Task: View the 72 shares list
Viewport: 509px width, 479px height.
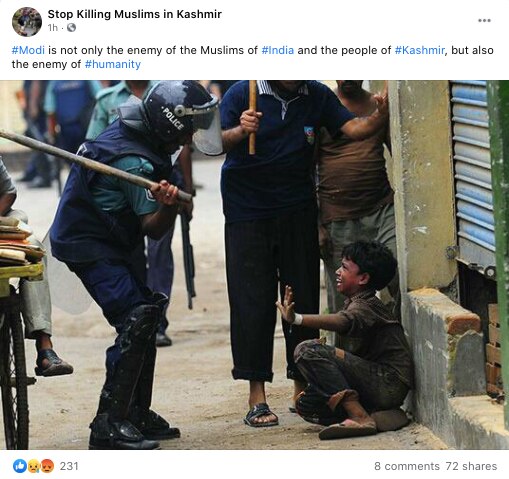Action: 470,466
